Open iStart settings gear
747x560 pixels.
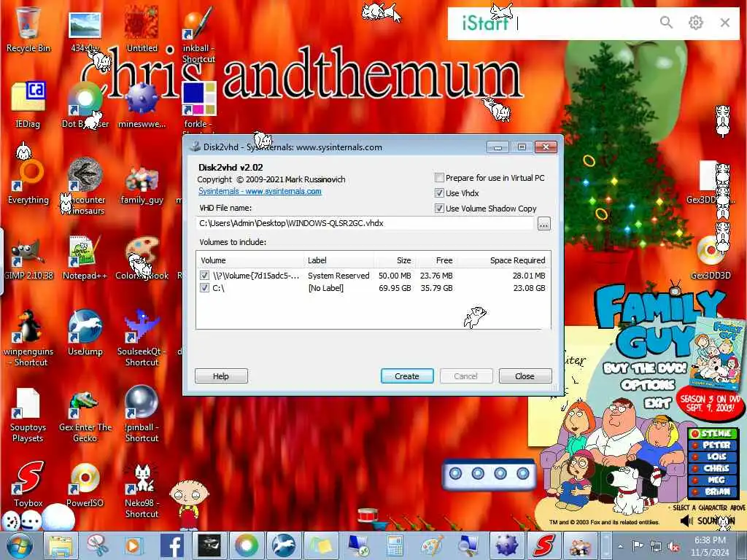(x=695, y=22)
